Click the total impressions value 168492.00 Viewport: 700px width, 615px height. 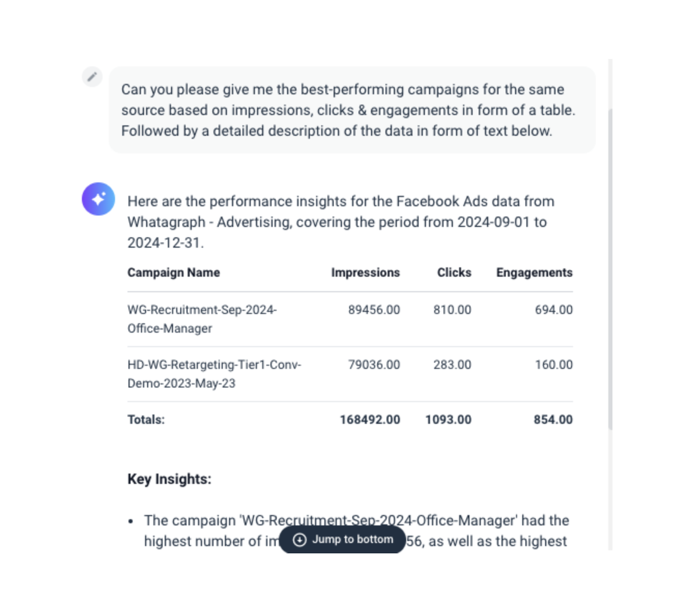tap(370, 419)
